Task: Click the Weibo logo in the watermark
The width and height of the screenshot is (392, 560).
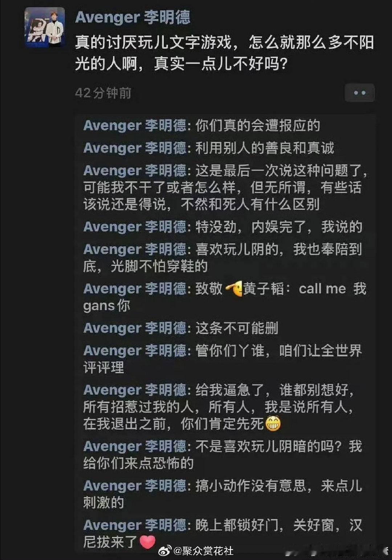Action: (x=165, y=551)
